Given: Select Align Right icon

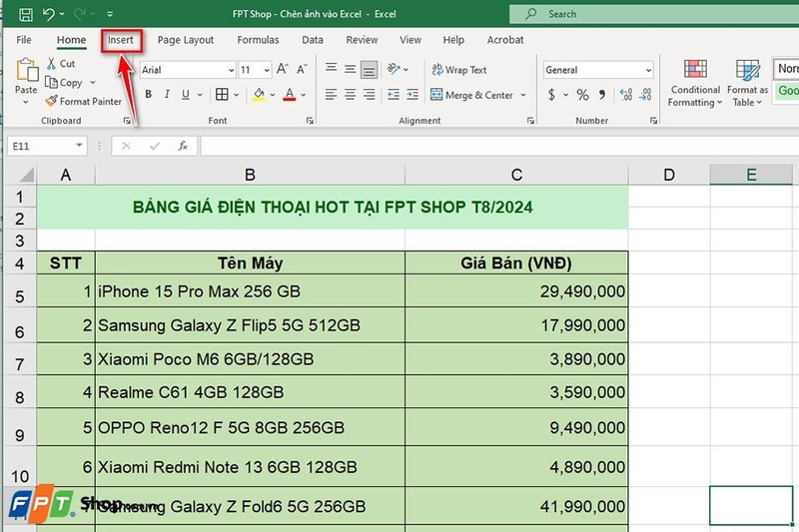Looking at the screenshot, I should pyautogui.click(x=369, y=94).
